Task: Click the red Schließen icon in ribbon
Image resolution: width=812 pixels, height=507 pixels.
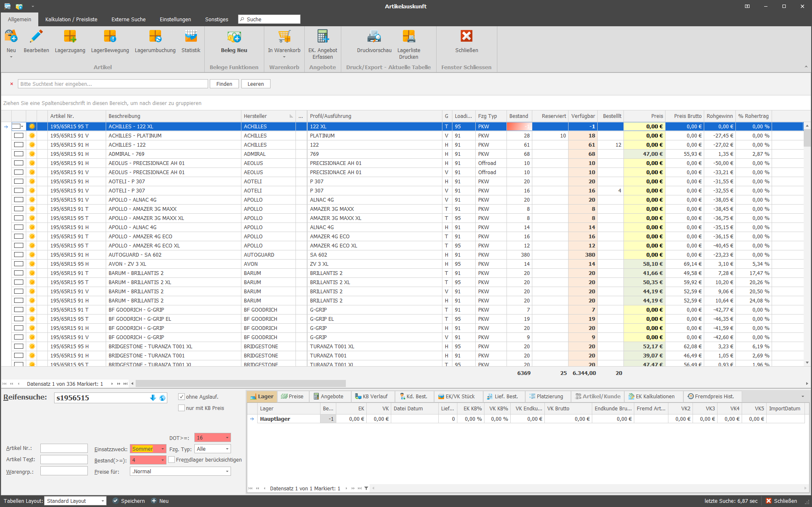Action: 467,37
